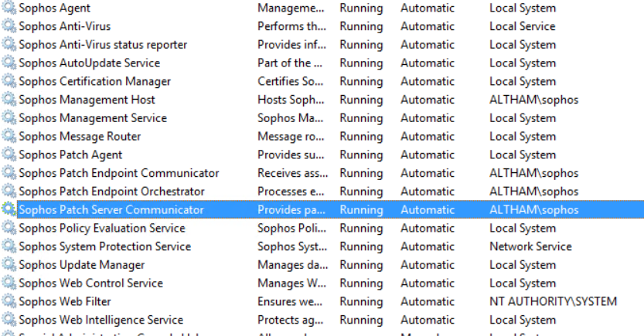Select Sophos Certification Manager name
Image resolution: width=644 pixels, height=336 pixels.
(94, 81)
